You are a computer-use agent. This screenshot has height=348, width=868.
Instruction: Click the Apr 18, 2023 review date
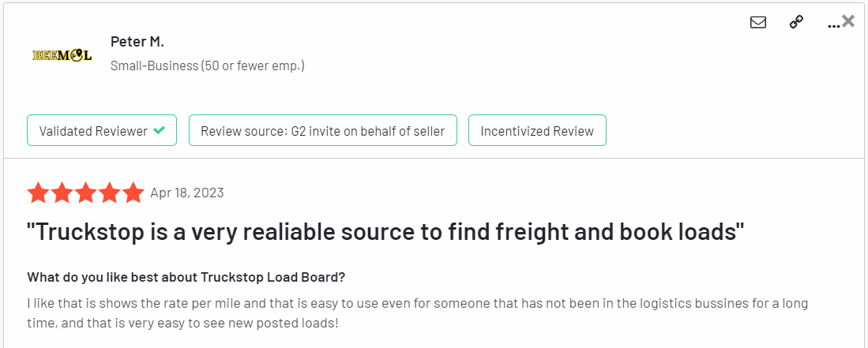point(187,193)
